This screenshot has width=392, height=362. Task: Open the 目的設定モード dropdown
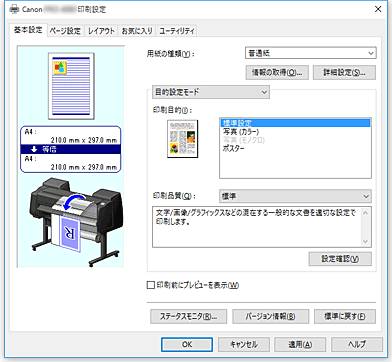(x=211, y=92)
